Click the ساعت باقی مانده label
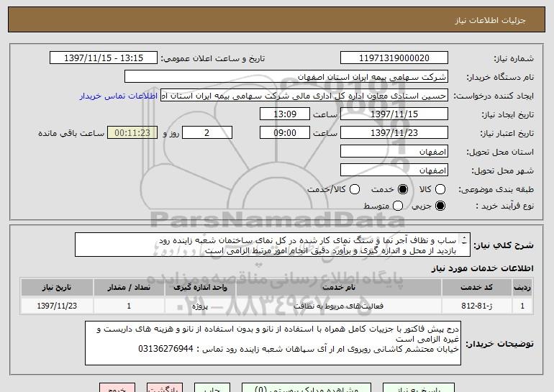 (71, 133)
